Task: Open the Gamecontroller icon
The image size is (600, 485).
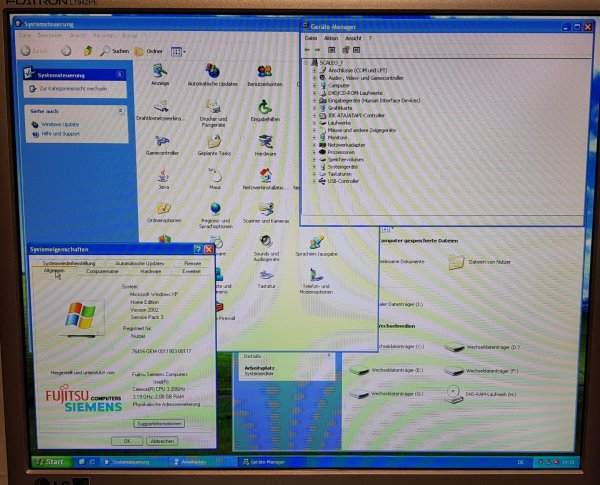Action: click(x=162, y=145)
